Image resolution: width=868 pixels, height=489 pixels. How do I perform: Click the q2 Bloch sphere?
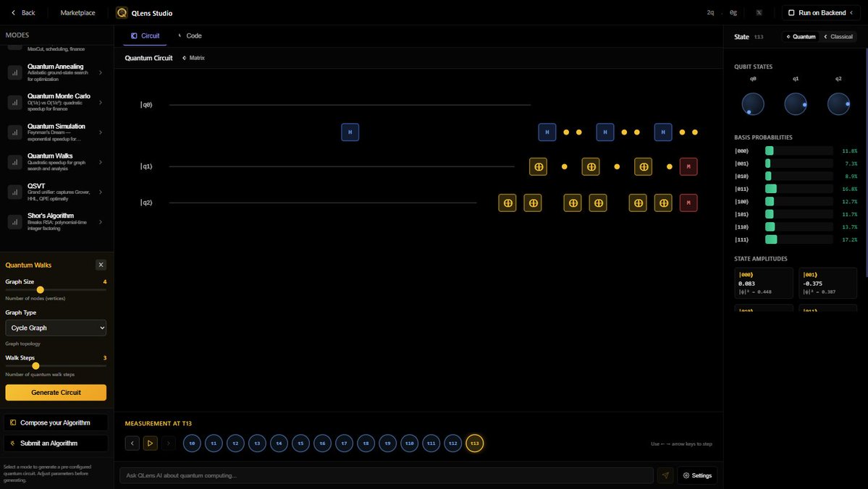tap(838, 104)
